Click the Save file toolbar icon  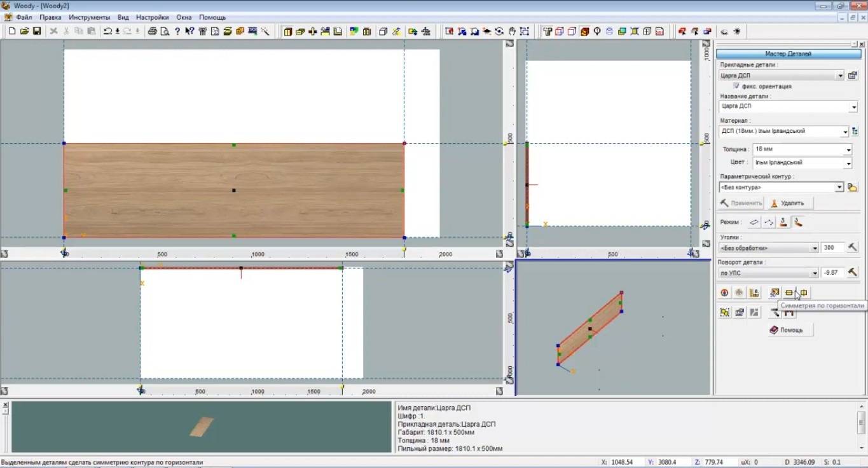[x=37, y=31]
